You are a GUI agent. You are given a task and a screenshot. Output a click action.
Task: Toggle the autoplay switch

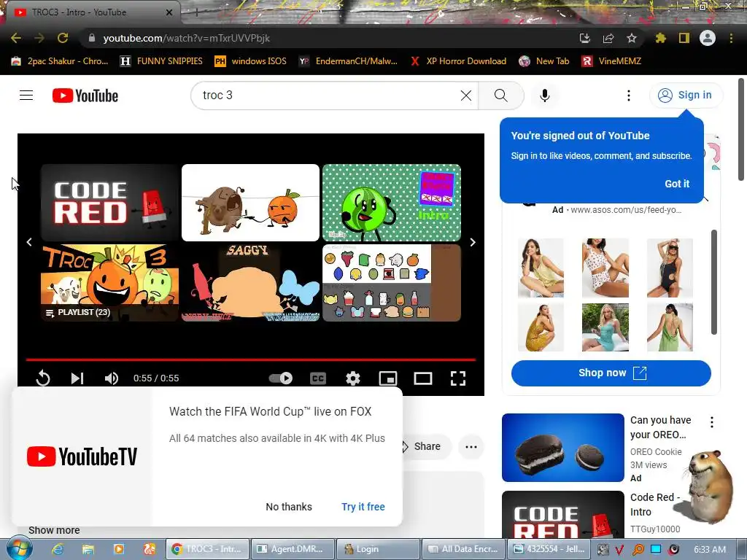point(281,378)
